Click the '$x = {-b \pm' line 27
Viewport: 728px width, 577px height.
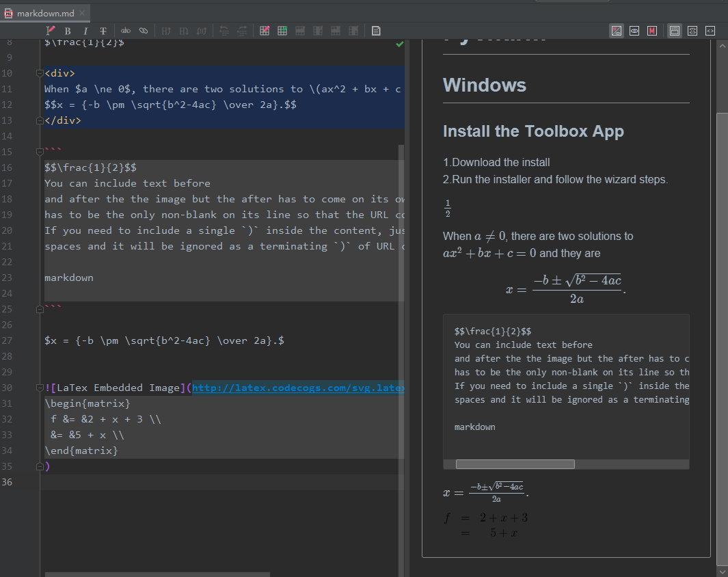click(164, 340)
